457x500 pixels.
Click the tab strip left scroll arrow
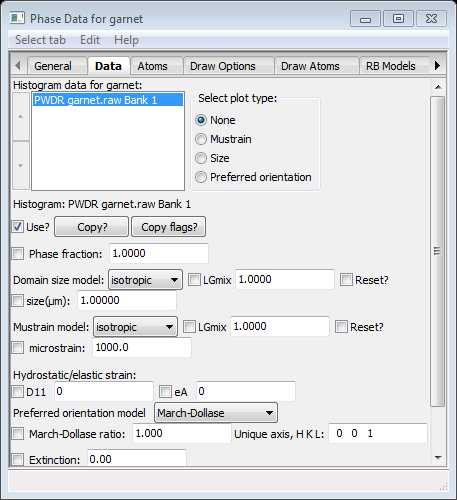[x=18, y=65]
